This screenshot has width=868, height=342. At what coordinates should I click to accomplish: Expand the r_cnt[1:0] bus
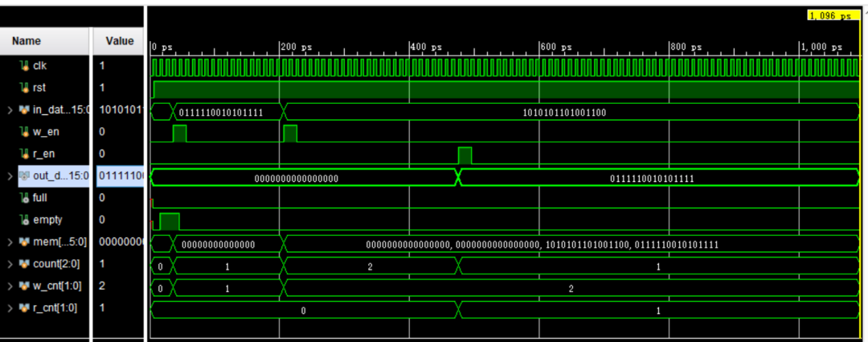click(10, 307)
